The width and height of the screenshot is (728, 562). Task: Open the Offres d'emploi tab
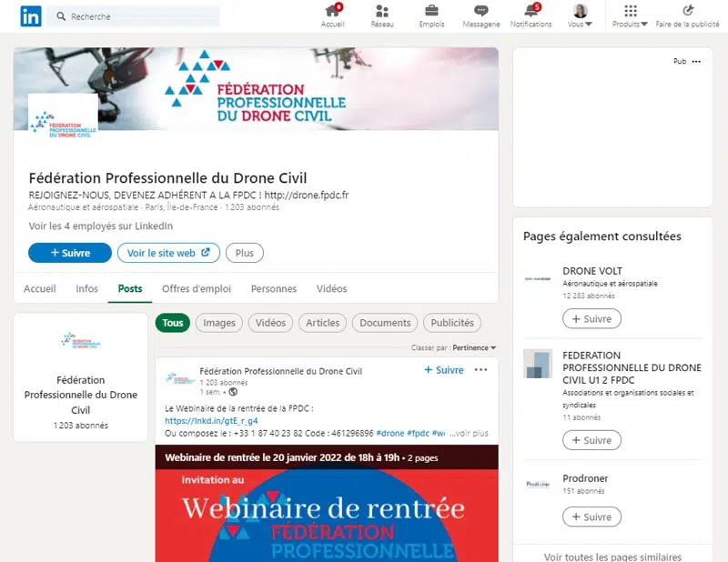[197, 288]
